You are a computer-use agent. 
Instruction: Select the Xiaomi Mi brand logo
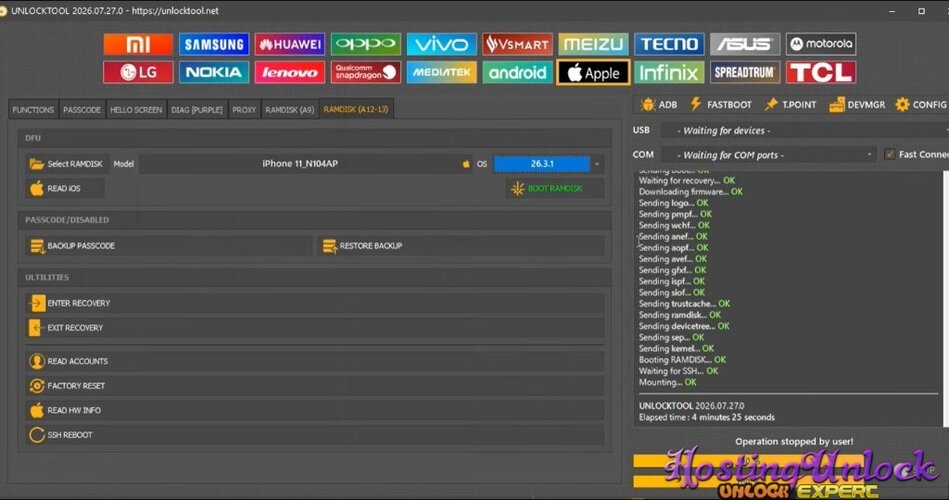(x=138, y=44)
